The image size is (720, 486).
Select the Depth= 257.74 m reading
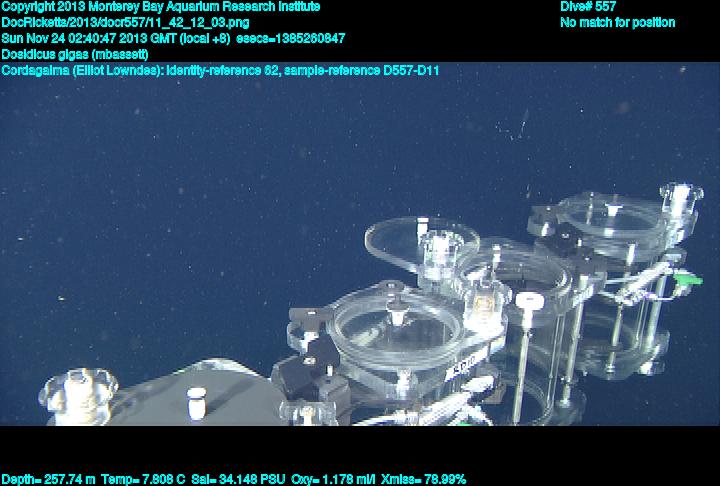(49, 479)
